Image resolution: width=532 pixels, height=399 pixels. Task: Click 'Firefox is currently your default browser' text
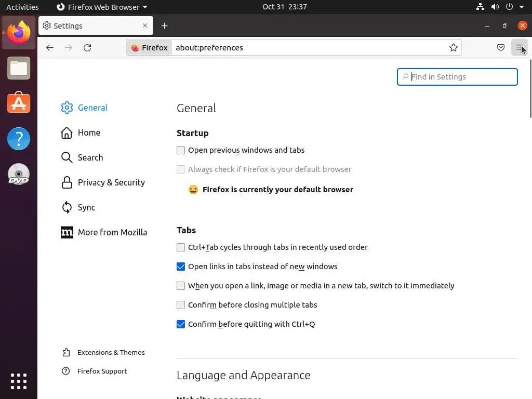277,190
